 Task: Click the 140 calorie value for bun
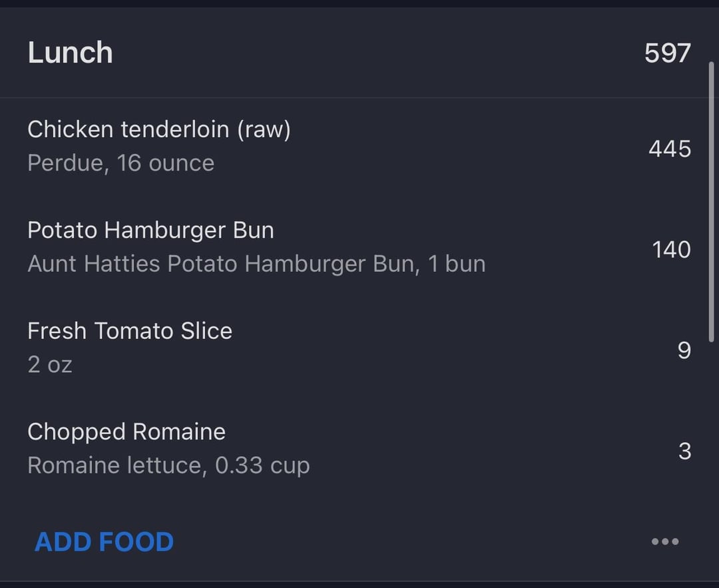pos(671,250)
